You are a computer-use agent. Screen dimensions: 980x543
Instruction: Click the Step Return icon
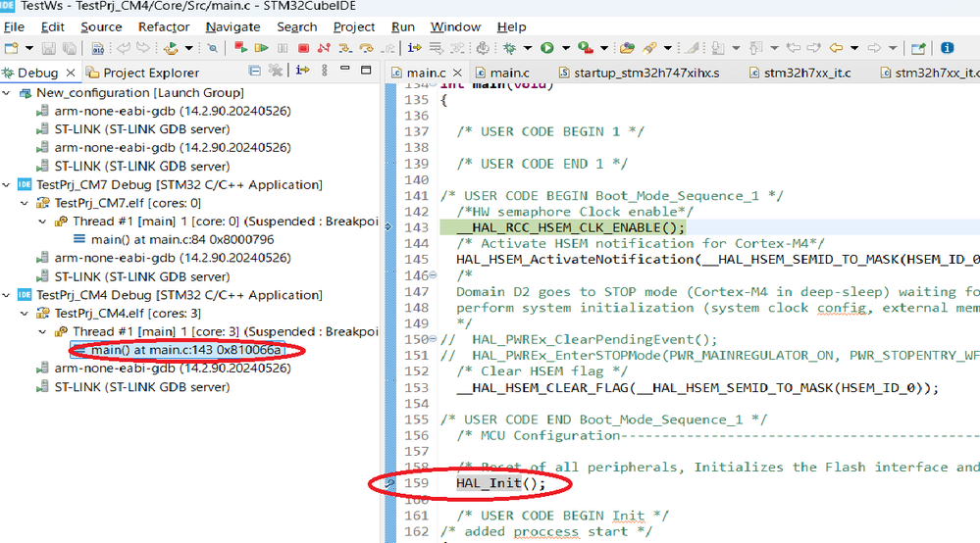[x=388, y=48]
